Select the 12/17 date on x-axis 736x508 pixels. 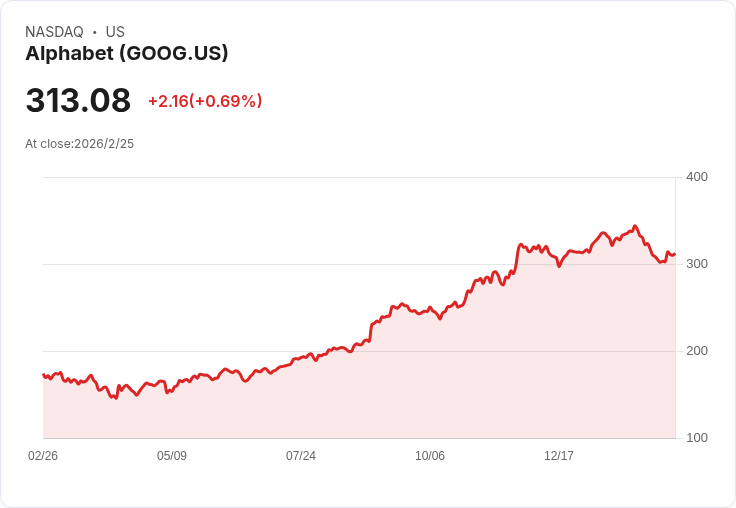tap(559, 456)
